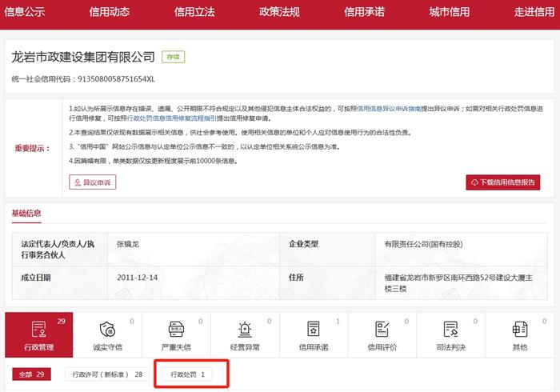Select the 其他 category icon
The width and height of the screenshot is (560, 392).
point(520,329)
